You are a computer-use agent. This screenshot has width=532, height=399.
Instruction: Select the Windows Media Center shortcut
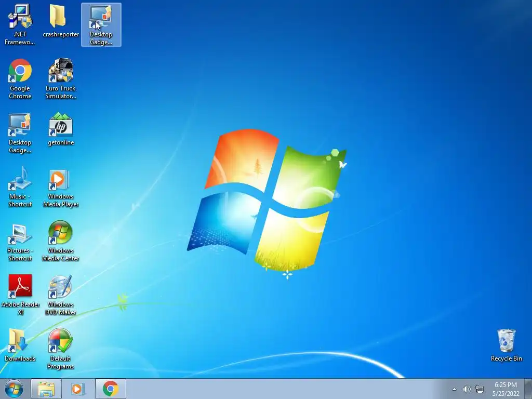coord(61,241)
